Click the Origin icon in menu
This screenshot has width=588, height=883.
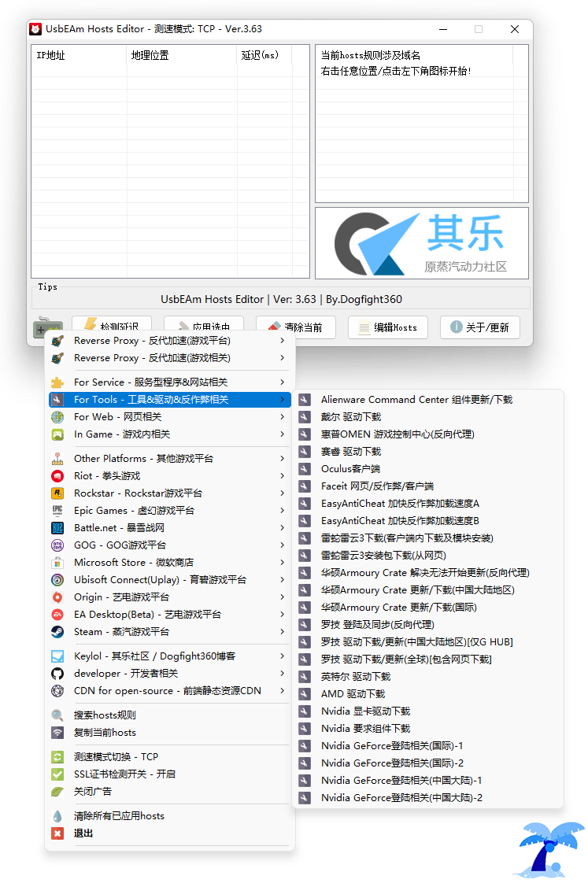click(57, 597)
